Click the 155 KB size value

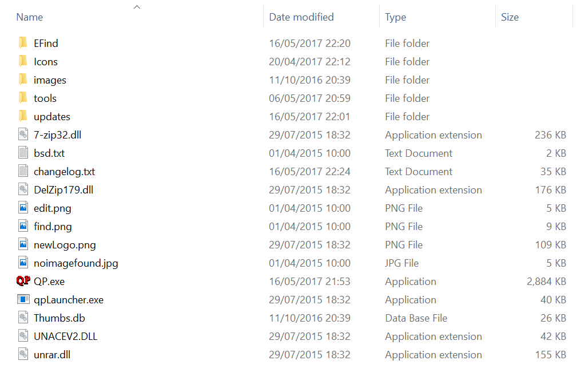550,355
